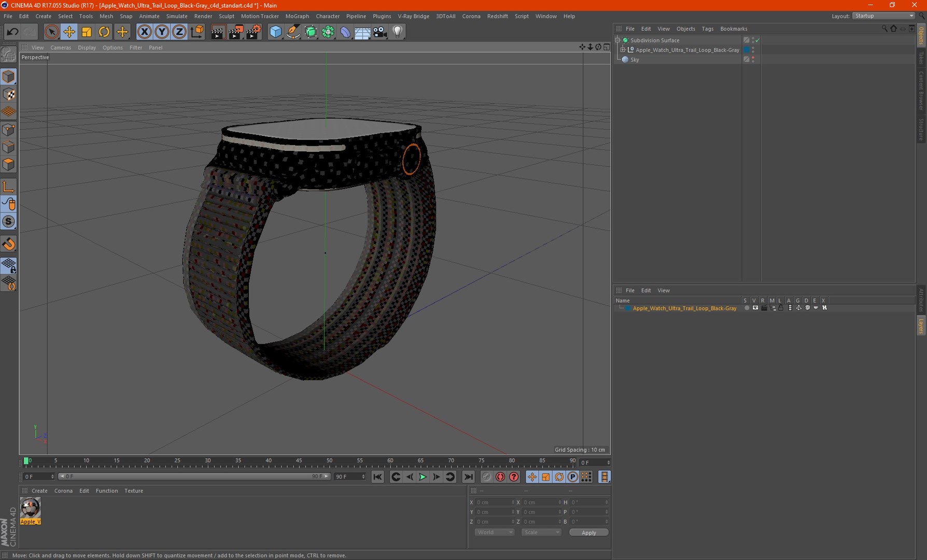Open the MoGraph menu
The height and width of the screenshot is (560, 927).
[x=297, y=16]
